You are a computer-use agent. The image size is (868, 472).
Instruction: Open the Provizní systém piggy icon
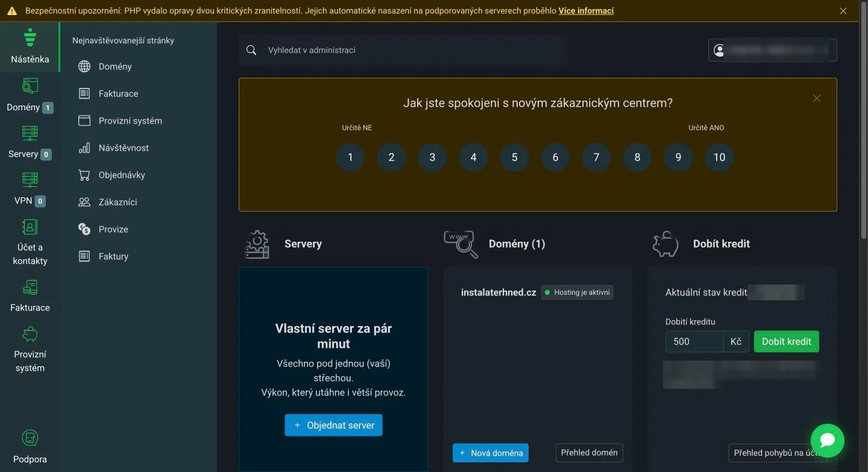click(30, 334)
